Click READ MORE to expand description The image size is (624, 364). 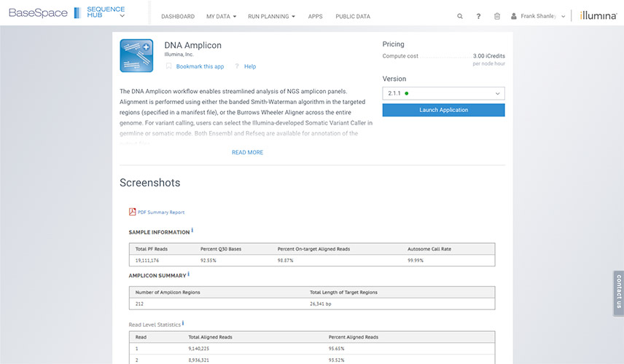pos(247,152)
